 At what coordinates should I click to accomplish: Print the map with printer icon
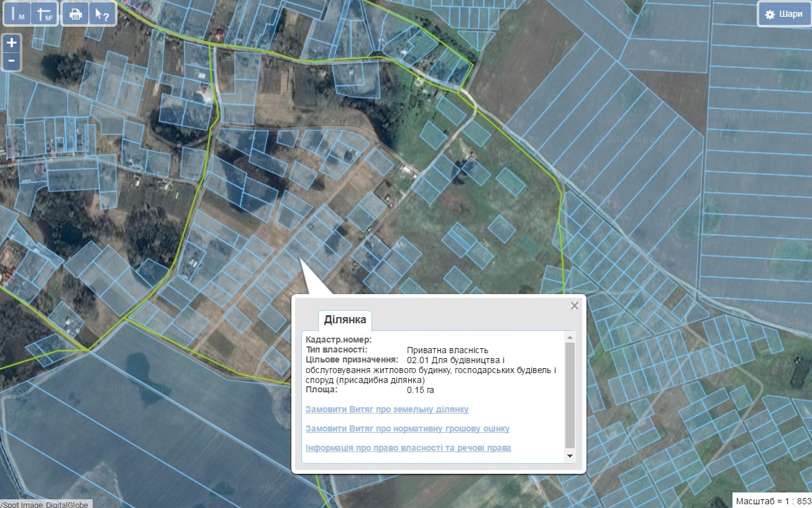coord(76,14)
